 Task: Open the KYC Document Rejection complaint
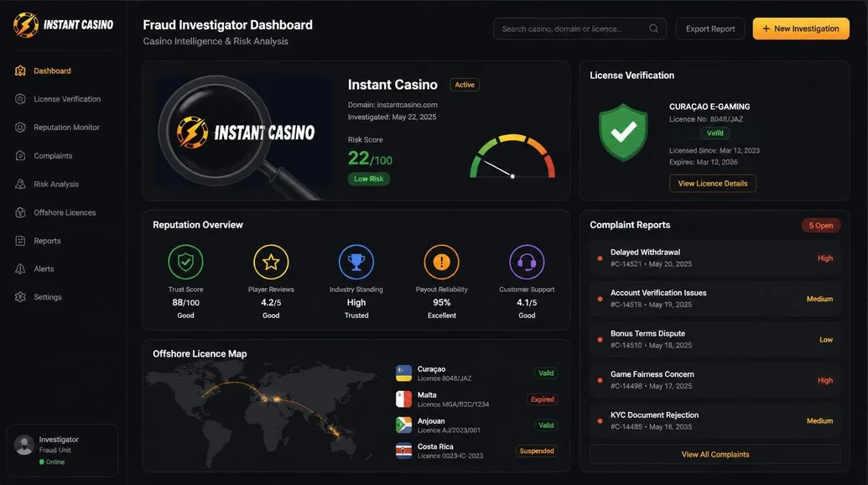click(x=715, y=420)
